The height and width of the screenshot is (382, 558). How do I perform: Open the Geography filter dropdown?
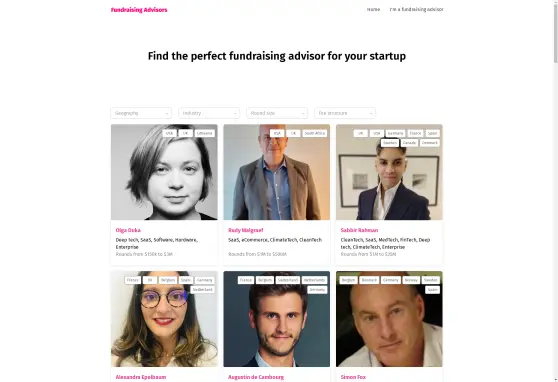pos(141,113)
